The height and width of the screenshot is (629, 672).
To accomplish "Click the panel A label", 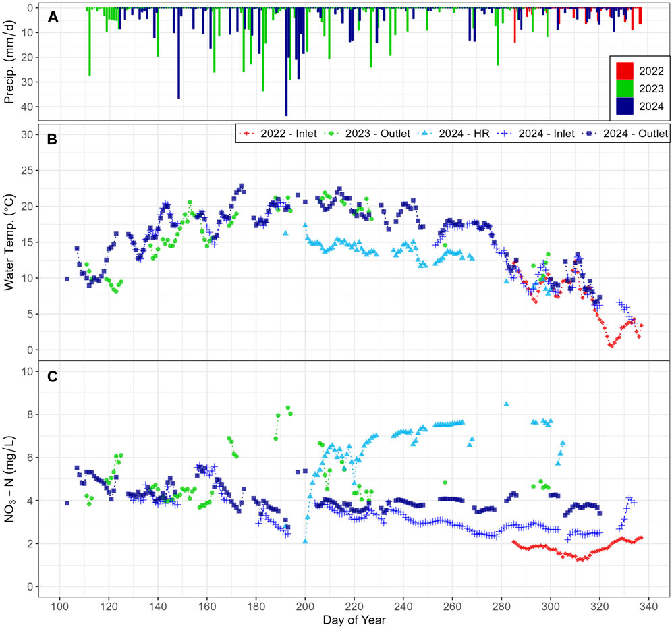I will coord(52,18).
